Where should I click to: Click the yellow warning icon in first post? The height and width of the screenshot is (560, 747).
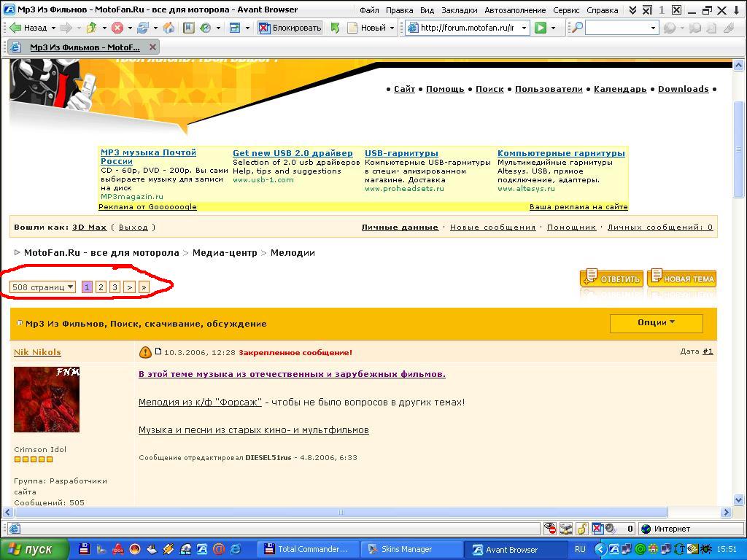(x=145, y=352)
